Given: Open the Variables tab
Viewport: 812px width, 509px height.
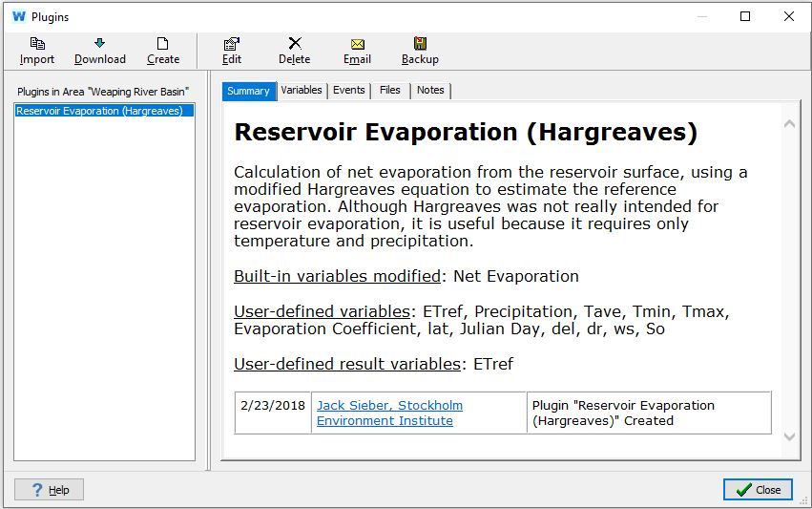Looking at the screenshot, I should (x=302, y=90).
